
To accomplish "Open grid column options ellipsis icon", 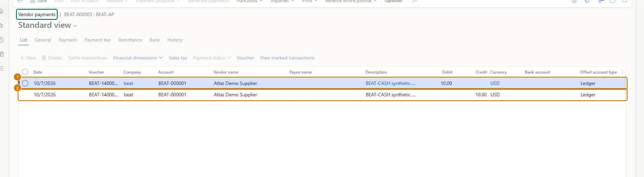I will pos(623,72).
